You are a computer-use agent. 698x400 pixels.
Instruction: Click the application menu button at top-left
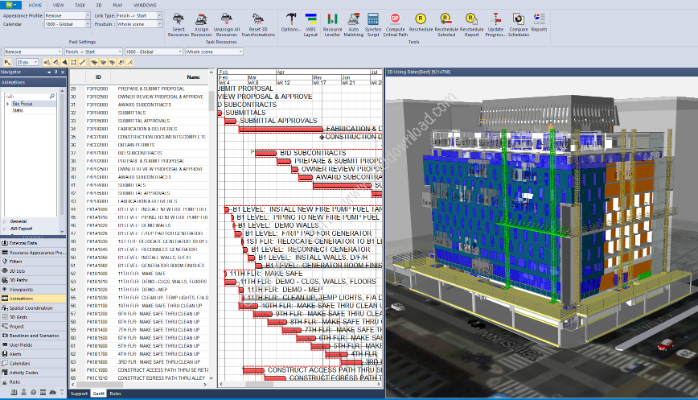click(10, 4)
